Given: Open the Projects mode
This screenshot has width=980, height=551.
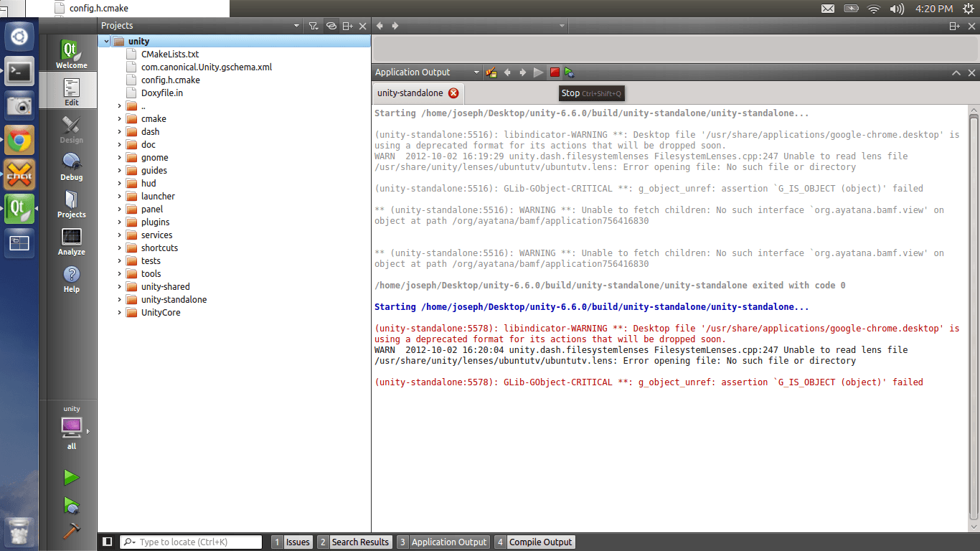Looking at the screenshot, I should pos(72,204).
